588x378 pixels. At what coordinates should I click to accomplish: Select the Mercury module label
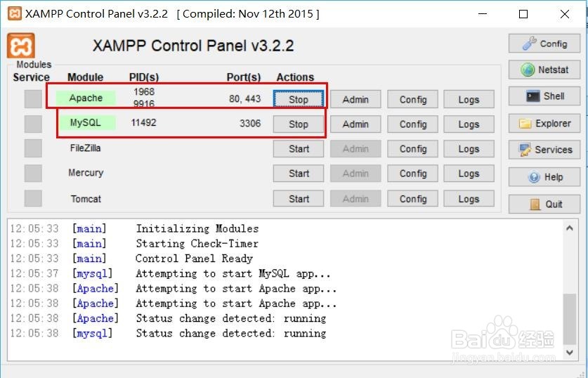tap(86, 173)
